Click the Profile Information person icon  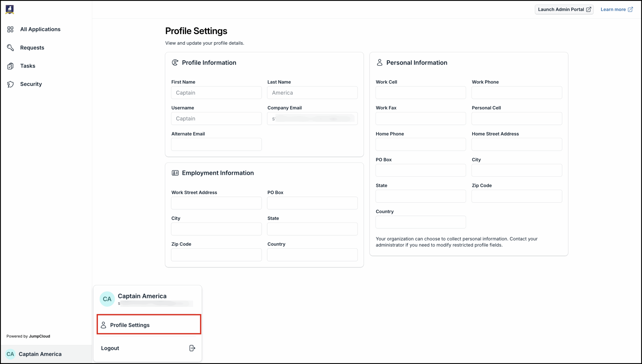pos(175,62)
